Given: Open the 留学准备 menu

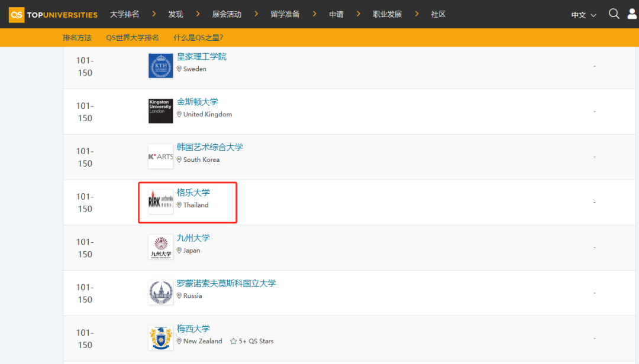Looking at the screenshot, I should tap(285, 14).
